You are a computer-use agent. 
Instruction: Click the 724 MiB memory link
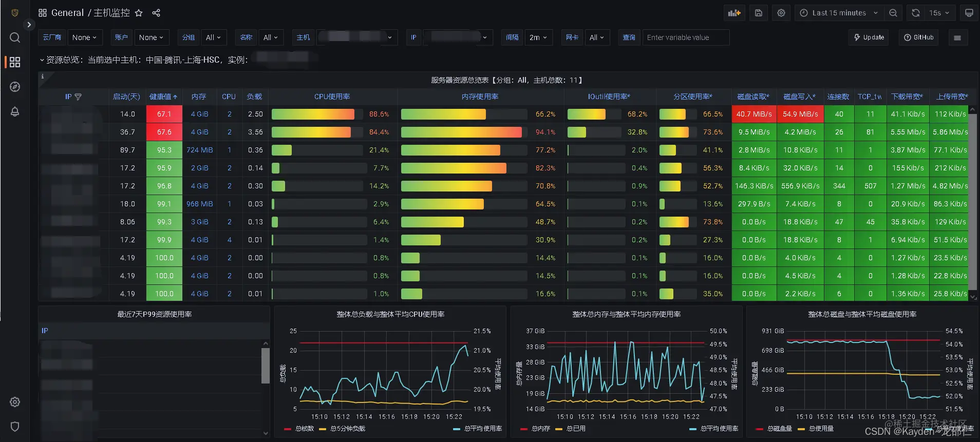[x=200, y=150]
